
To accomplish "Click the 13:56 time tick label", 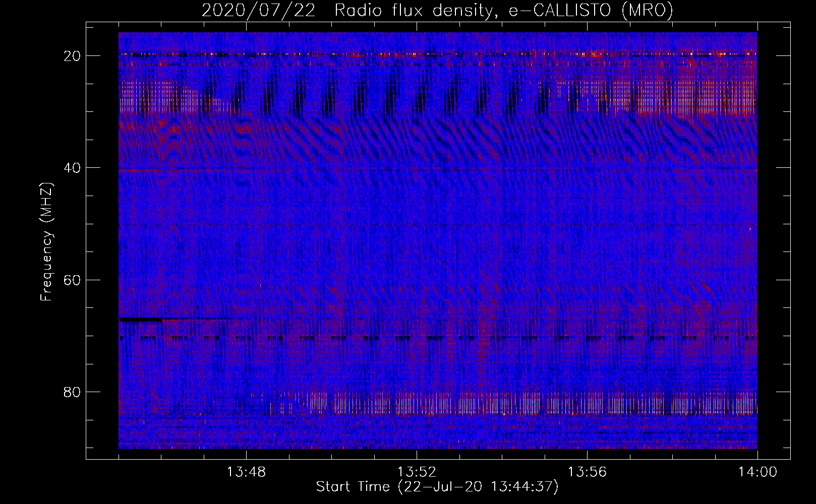I will [587, 472].
